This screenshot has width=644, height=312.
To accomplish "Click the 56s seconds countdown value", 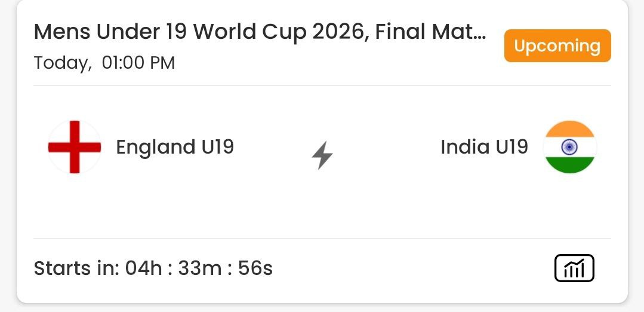I will coord(255,268).
